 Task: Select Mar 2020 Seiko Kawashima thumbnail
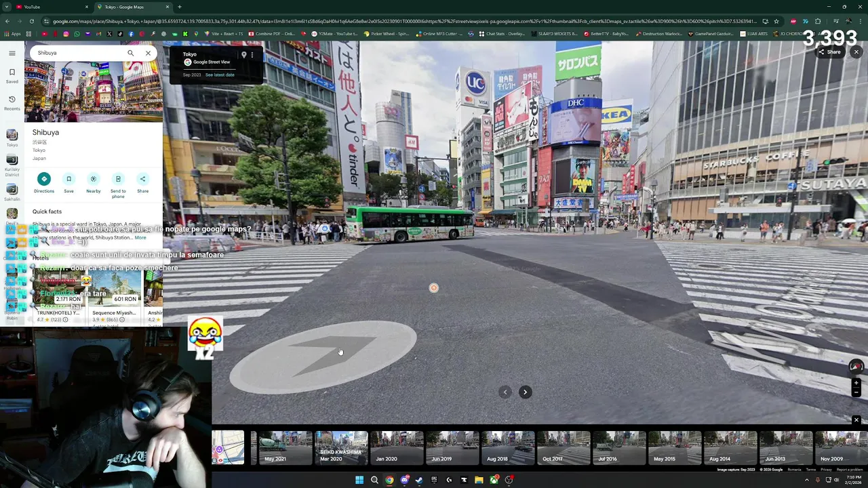[341, 447]
